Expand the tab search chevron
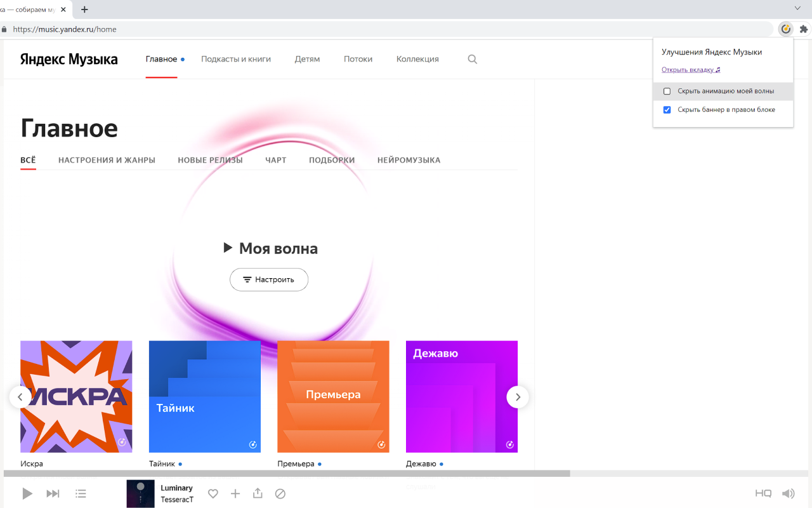The image size is (812, 508). 797,8
